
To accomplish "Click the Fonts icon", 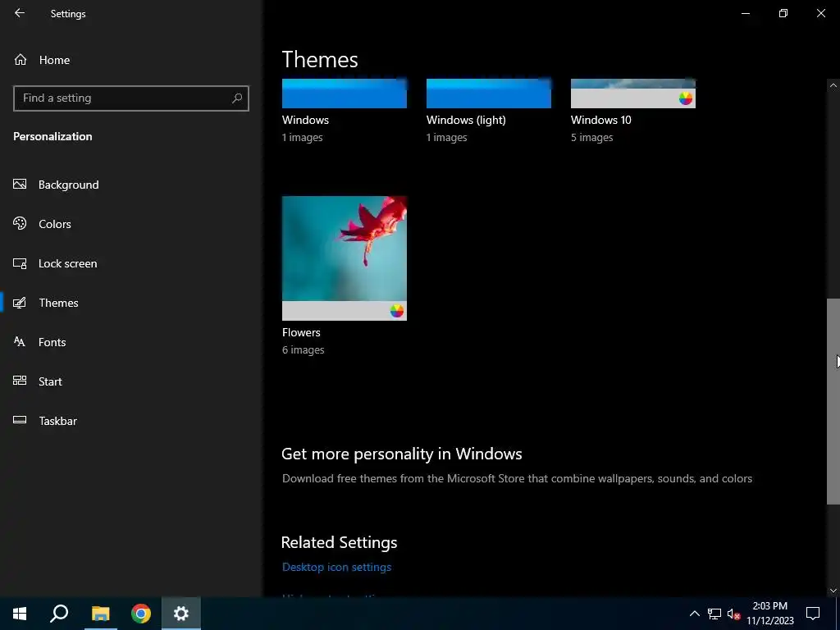I will pyautogui.click(x=20, y=342).
